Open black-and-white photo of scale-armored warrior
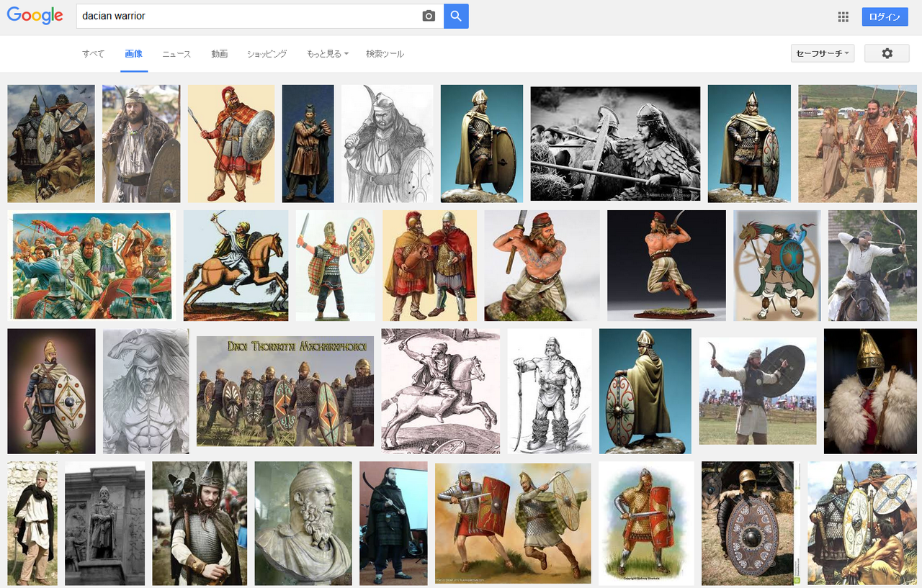The height and width of the screenshot is (588, 922). [x=616, y=144]
